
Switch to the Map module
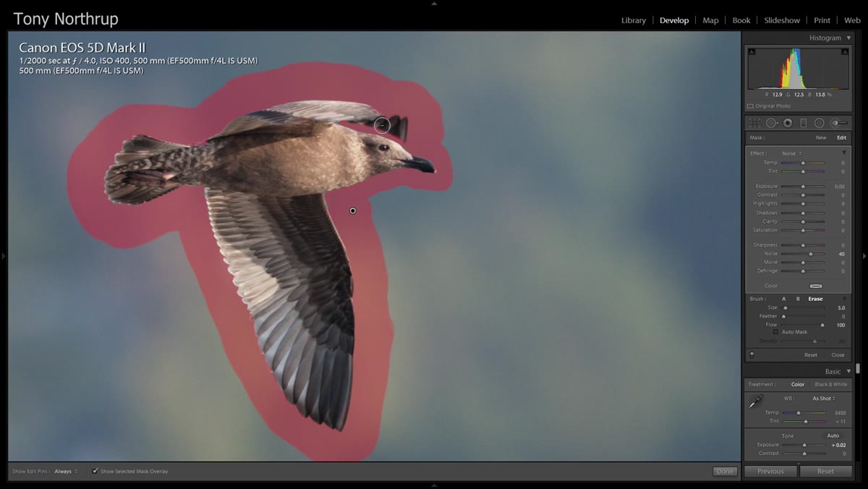(x=711, y=20)
